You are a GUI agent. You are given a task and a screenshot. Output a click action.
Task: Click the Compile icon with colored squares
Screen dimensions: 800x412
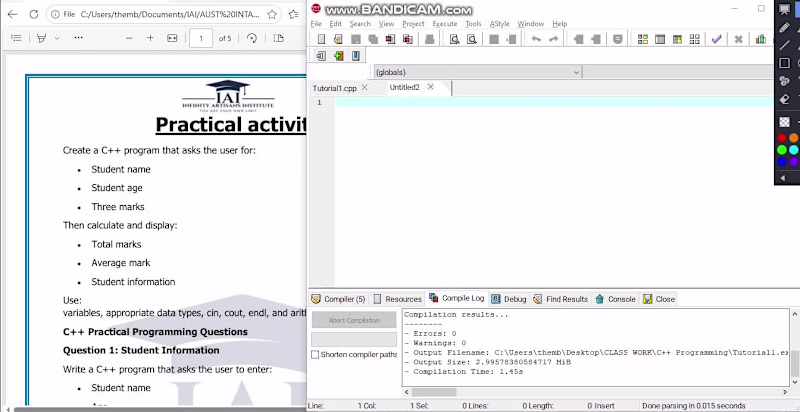642,39
